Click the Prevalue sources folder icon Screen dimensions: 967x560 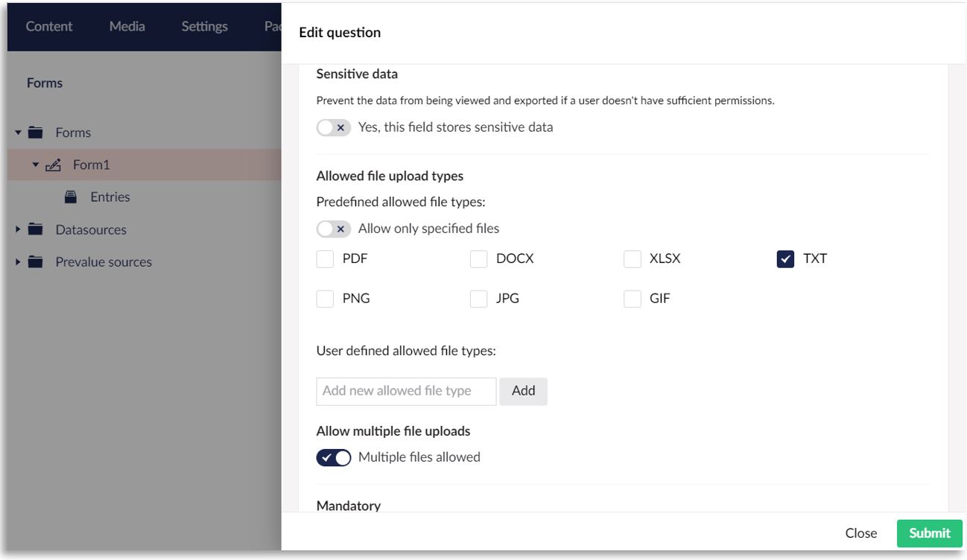tap(34, 262)
